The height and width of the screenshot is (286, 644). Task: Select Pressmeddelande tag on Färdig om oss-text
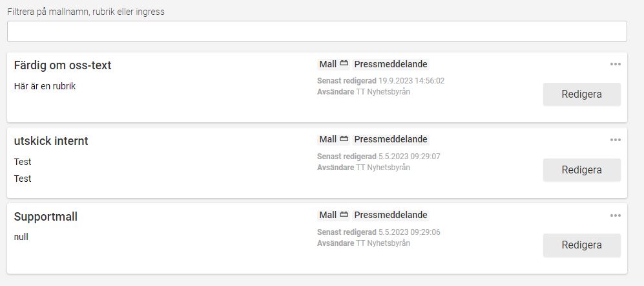(391, 64)
